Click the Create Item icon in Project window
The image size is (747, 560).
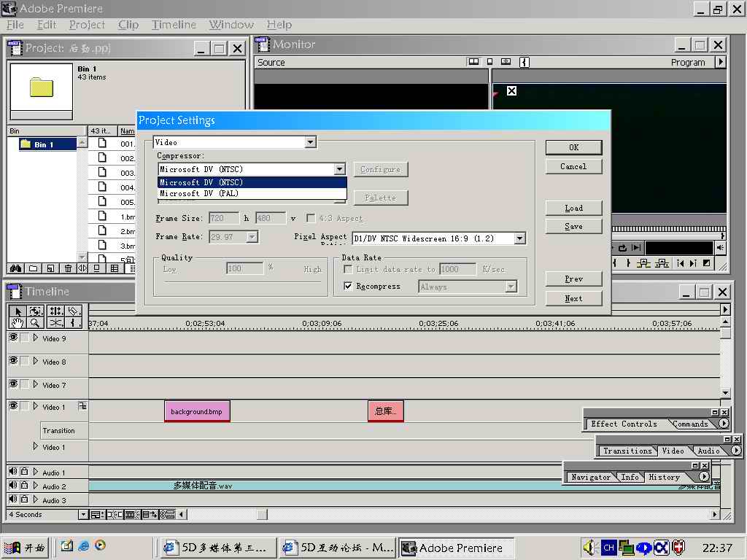50,268
